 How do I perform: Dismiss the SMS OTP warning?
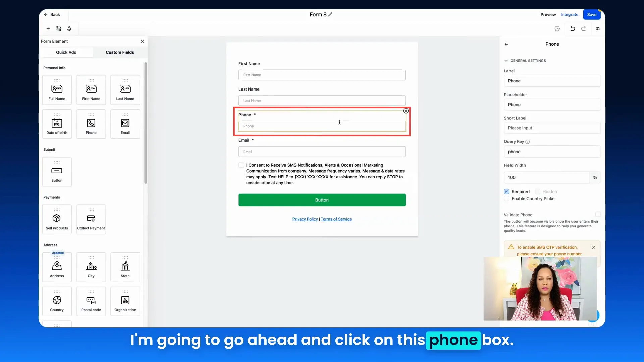(594, 247)
